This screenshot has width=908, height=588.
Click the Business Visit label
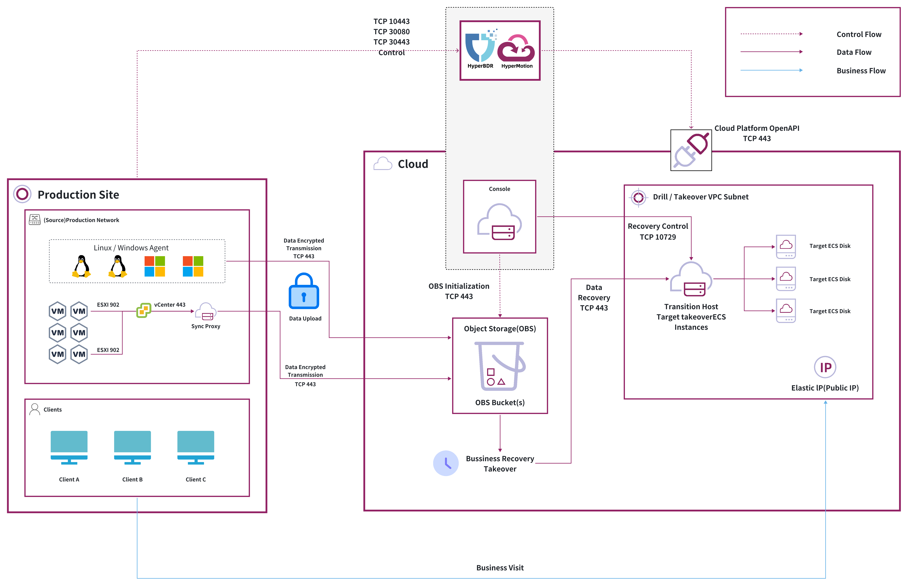tap(500, 567)
